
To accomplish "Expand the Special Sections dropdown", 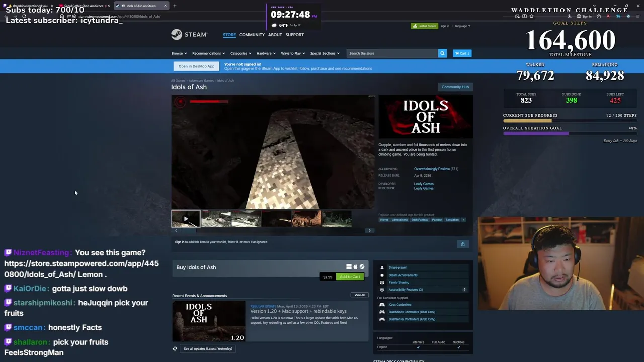I will (325, 53).
